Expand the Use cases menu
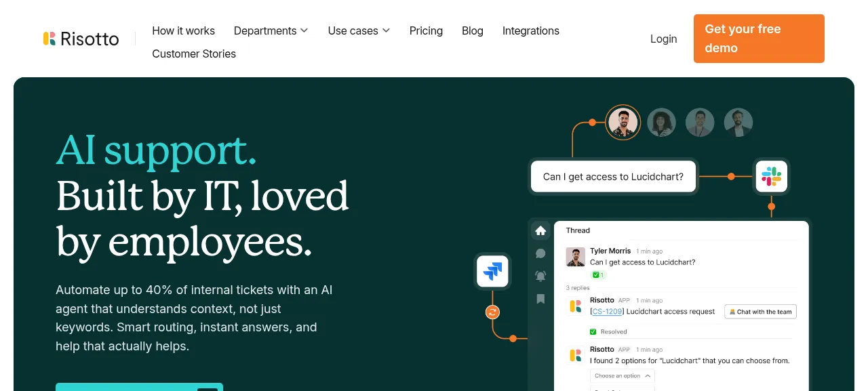This screenshot has width=868, height=391. point(359,30)
